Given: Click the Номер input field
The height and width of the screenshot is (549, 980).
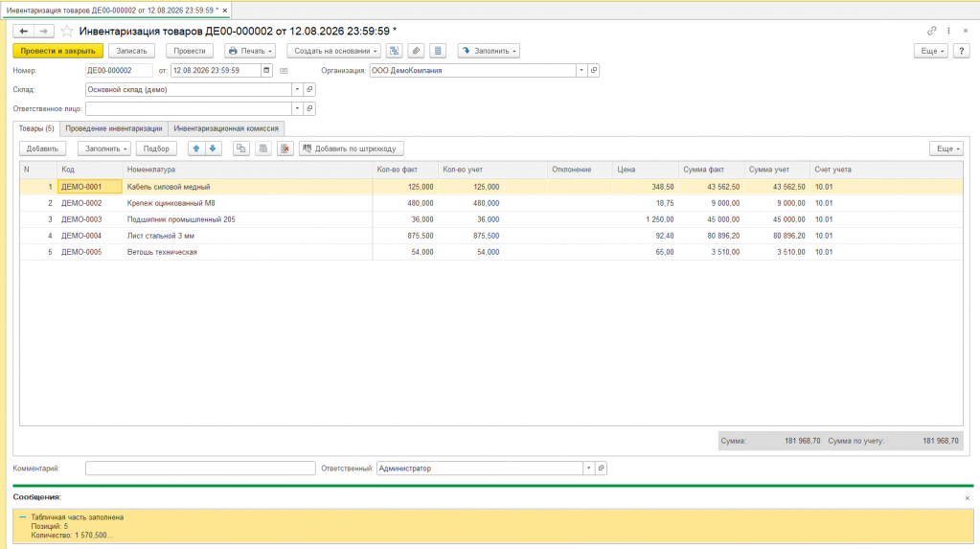Looking at the screenshot, I should pos(119,71).
